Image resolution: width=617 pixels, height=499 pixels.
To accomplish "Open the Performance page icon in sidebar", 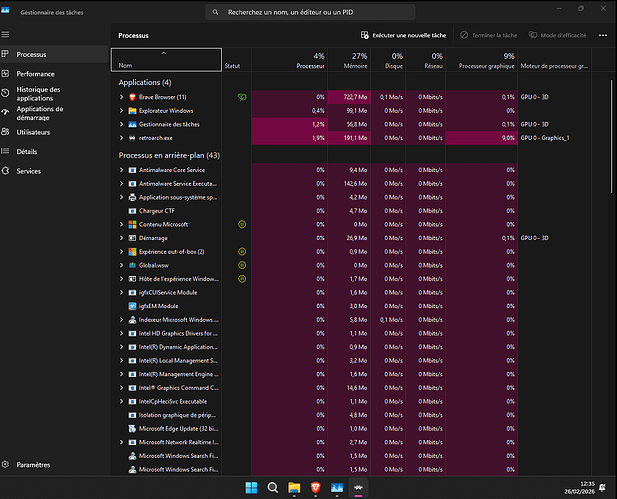I will point(7,73).
